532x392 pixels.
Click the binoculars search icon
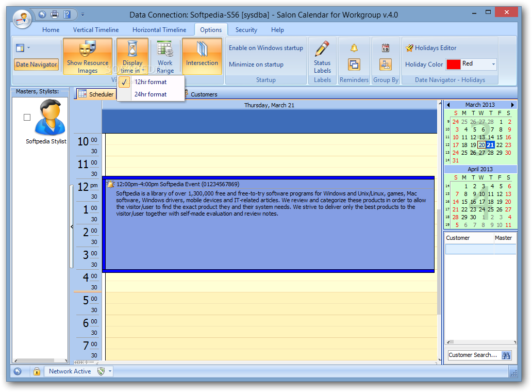(506, 355)
